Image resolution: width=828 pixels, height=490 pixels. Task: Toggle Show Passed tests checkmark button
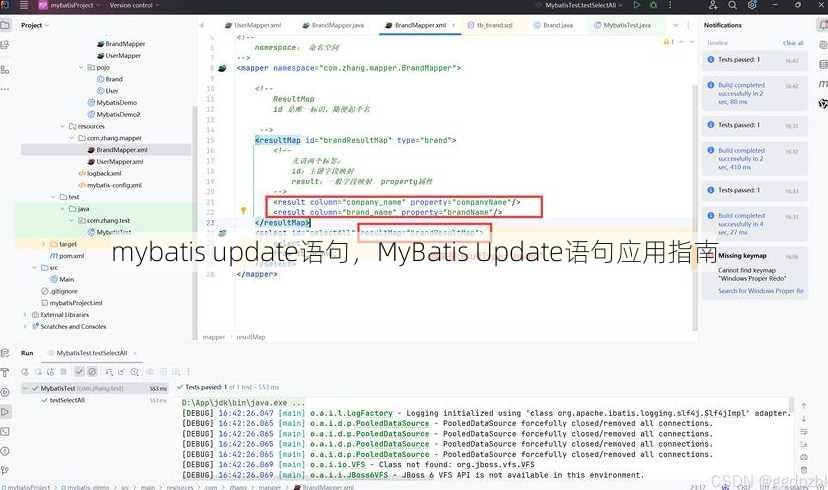[x=79, y=372]
